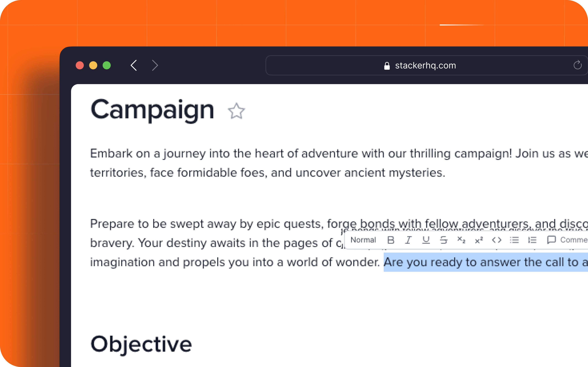Focus the stackerhq.com address bar
The image size is (588, 367).
coord(427,65)
